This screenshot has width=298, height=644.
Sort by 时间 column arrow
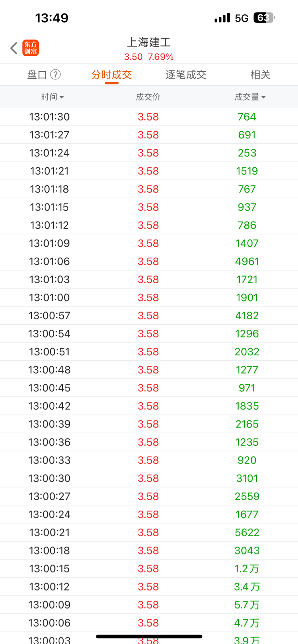[62, 97]
